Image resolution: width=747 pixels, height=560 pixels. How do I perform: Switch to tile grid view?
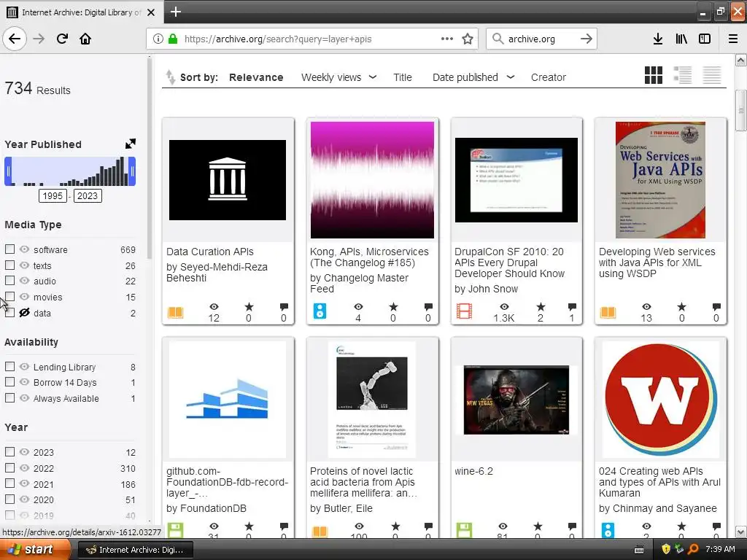653,75
